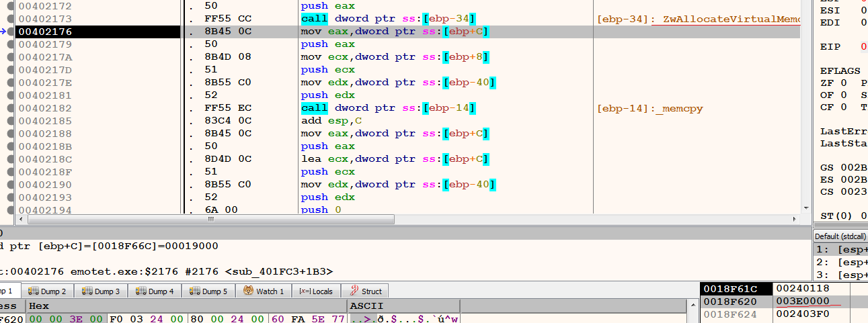Screen dimensions: 868x323
Task: Click the EFLAGS register label
Action: click(x=840, y=71)
